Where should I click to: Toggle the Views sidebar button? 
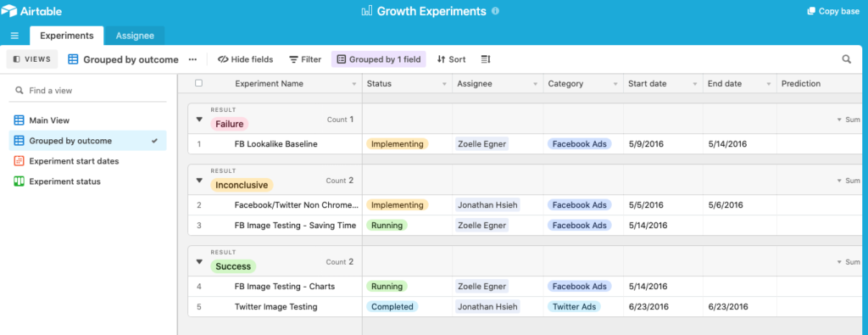coord(32,59)
